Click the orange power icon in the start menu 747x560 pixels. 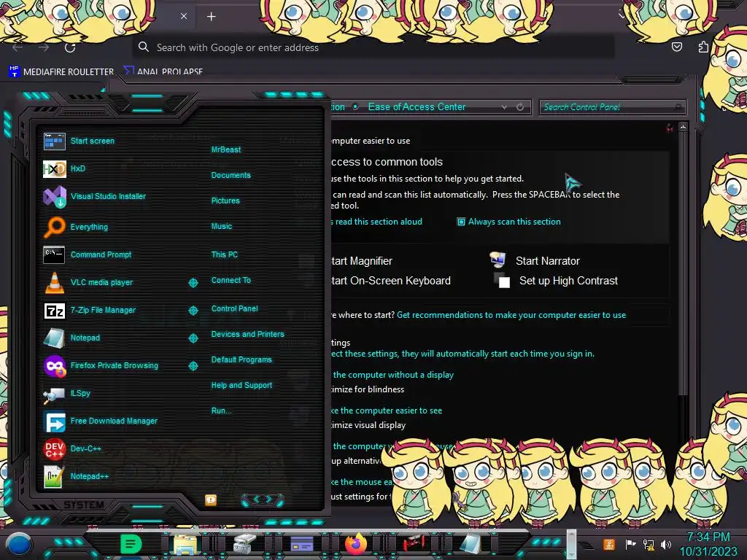pyautogui.click(x=211, y=500)
